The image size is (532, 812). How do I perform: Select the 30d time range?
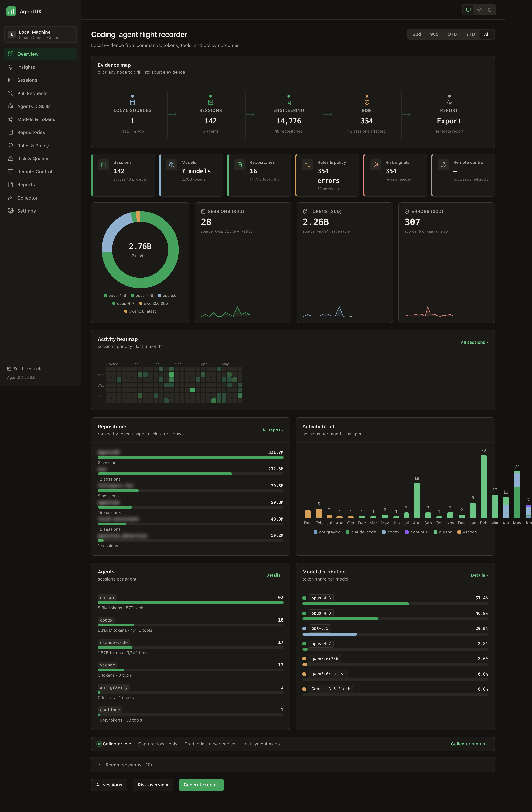click(417, 34)
